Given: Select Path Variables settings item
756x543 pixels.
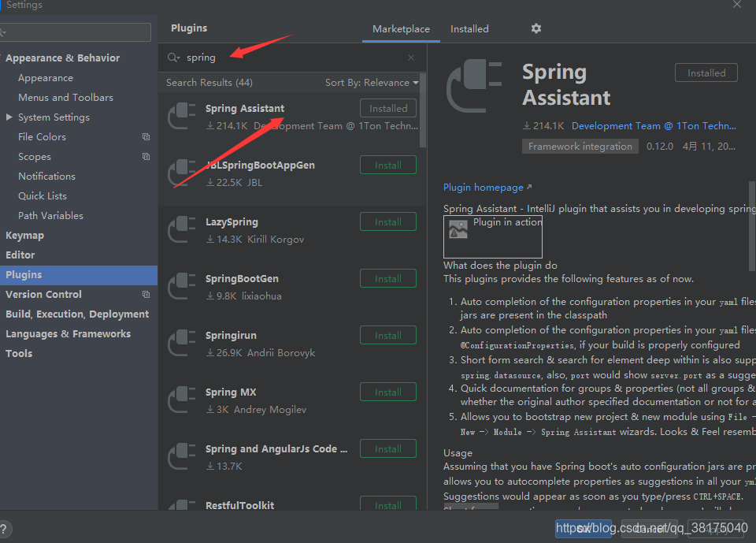Looking at the screenshot, I should click(x=50, y=216).
